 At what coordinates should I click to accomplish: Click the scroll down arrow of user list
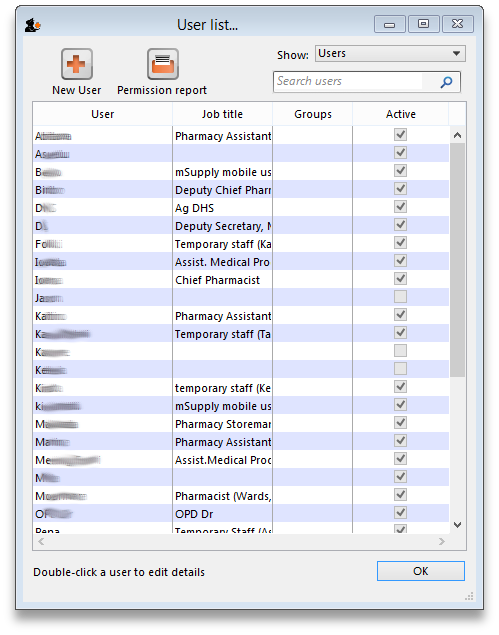[457, 525]
